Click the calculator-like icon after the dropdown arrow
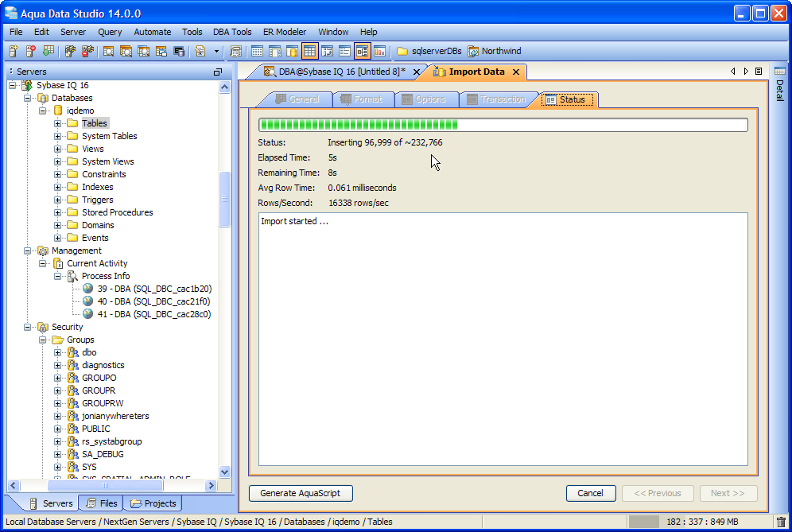792x532 pixels. click(235, 51)
